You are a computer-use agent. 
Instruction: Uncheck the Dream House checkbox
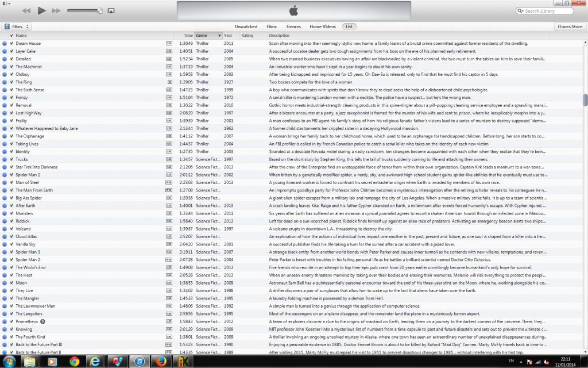(11, 43)
